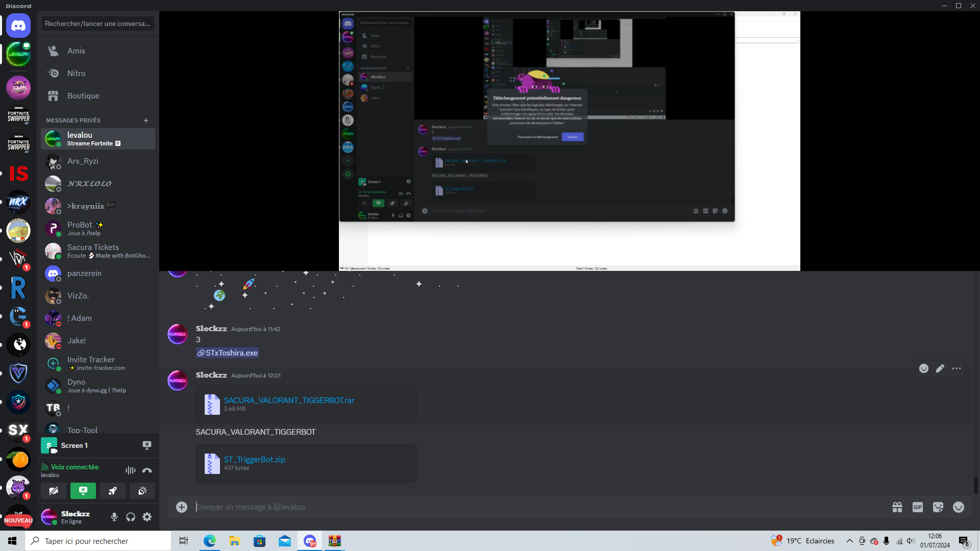The width and height of the screenshot is (980, 551).
Task: Open STxToshira.exe attachment link
Action: click(227, 353)
